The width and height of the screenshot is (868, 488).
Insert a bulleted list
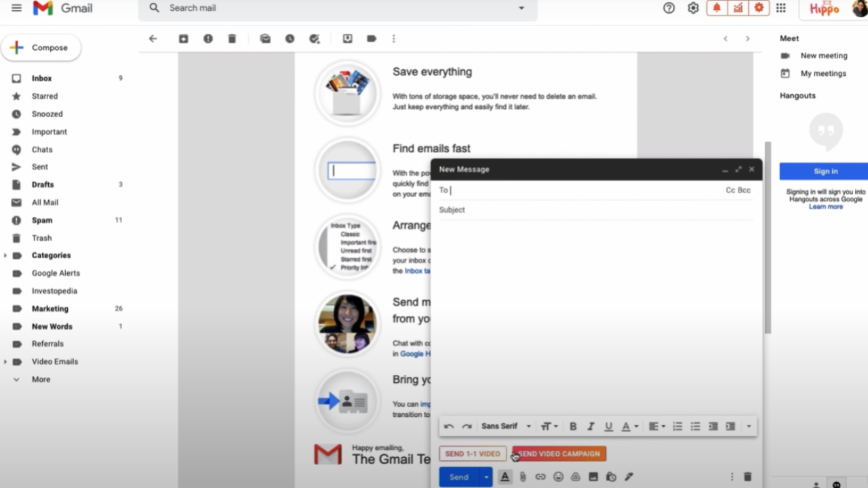tap(695, 426)
